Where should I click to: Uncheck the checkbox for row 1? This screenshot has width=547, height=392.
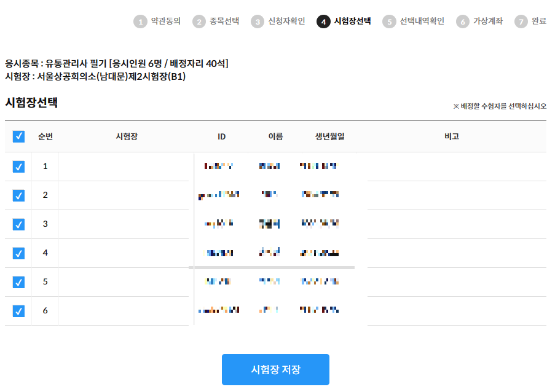pos(19,167)
